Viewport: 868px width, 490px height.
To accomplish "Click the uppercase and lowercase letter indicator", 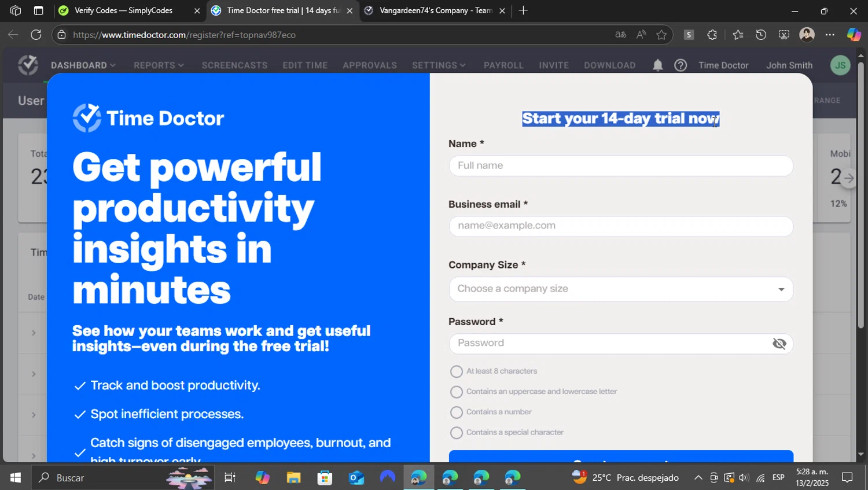I will click(457, 392).
